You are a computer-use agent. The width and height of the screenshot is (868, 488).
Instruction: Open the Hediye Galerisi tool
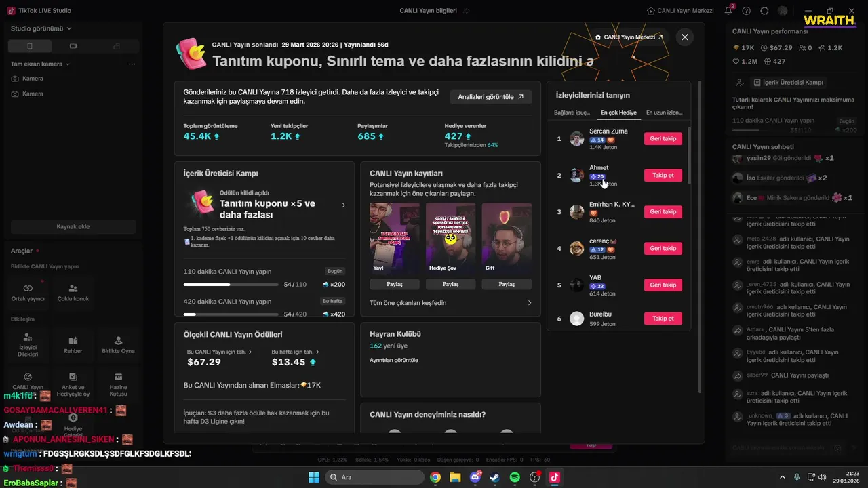click(x=73, y=424)
